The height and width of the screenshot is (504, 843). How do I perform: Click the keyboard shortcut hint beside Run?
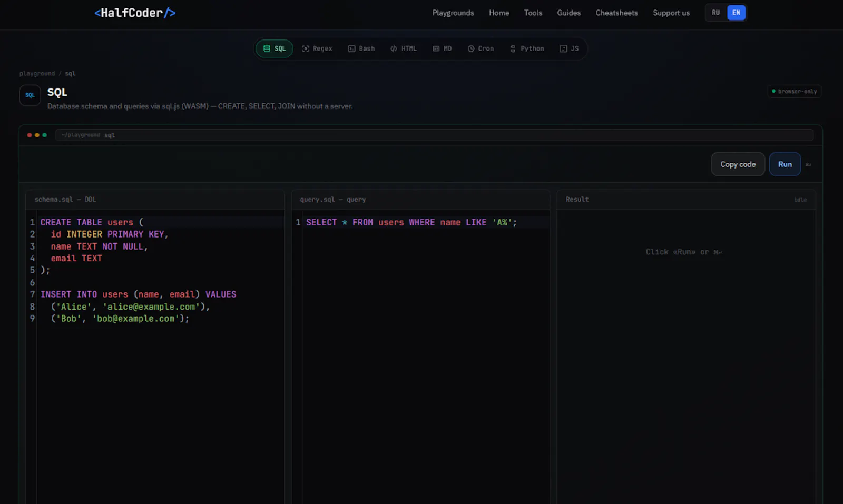tap(808, 165)
